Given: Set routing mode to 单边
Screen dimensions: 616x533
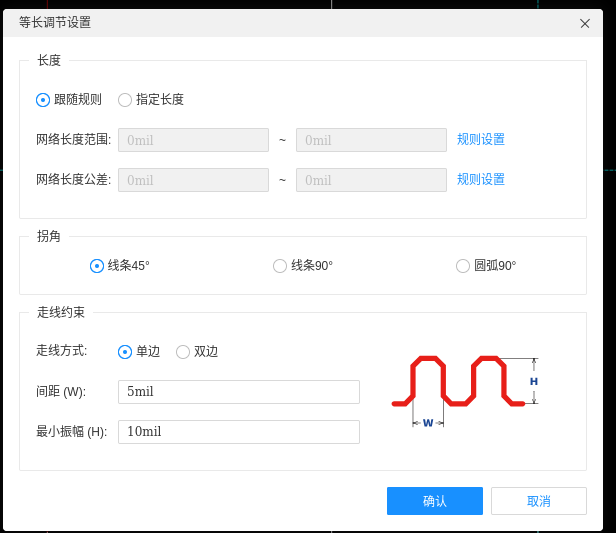Looking at the screenshot, I should (125, 352).
